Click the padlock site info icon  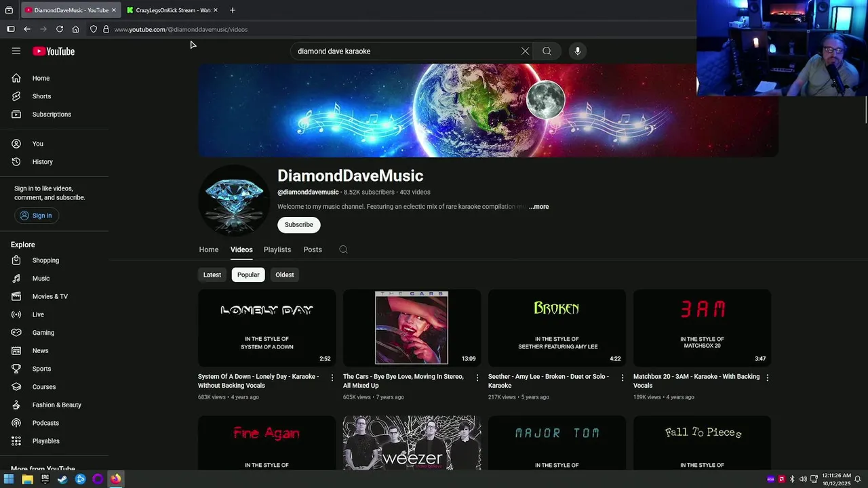106,29
